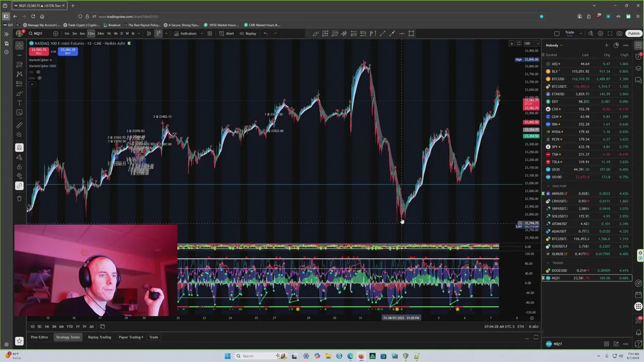The height and width of the screenshot is (362, 644).
Task: Open the Indicators dialog
Action: pos(186,34)
